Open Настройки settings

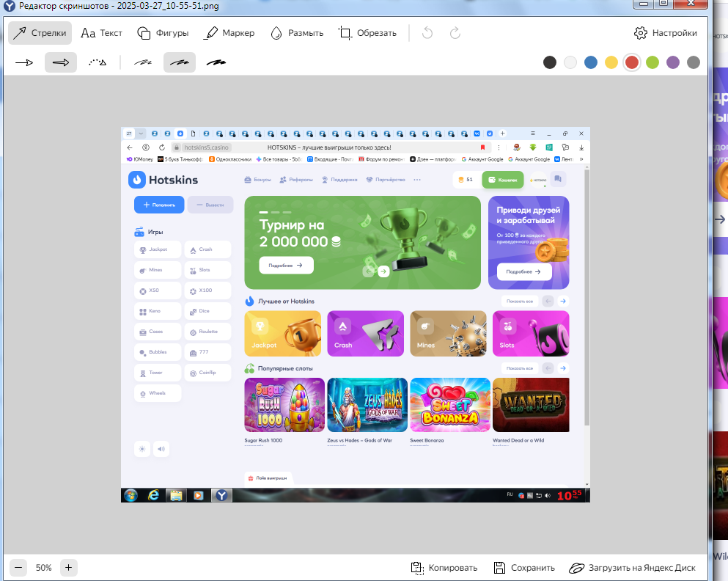666,33
